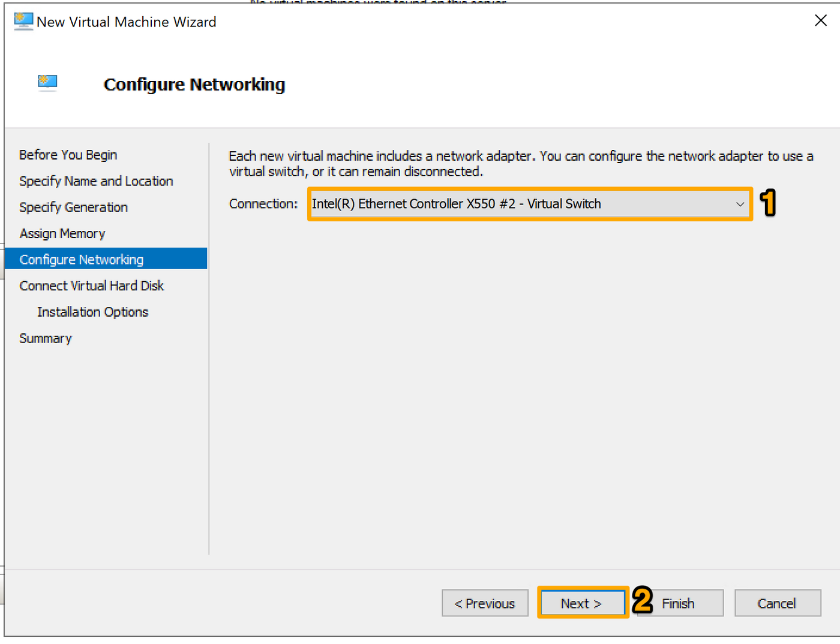Select the Specify Generation step
This screenshot has height=644, width=840.
point(73,207)
